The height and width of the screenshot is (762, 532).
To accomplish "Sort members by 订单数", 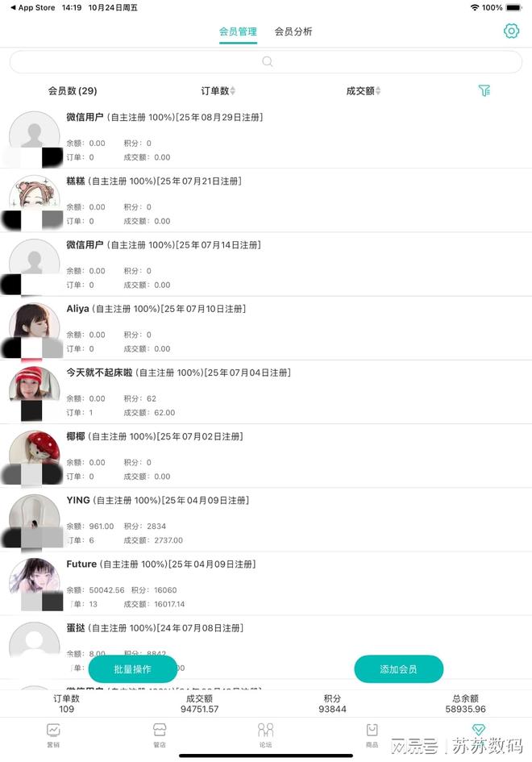I will pos(218,91).
